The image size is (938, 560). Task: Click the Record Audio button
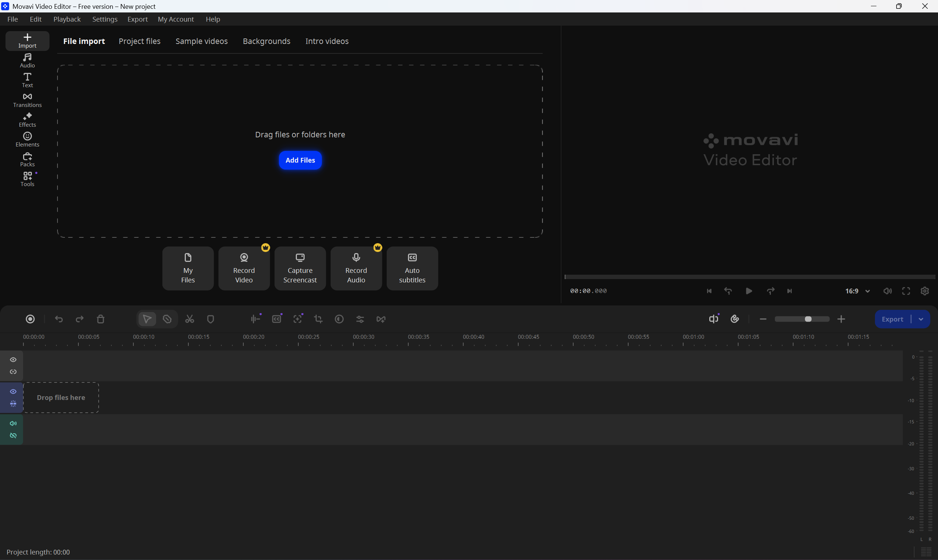356,268
